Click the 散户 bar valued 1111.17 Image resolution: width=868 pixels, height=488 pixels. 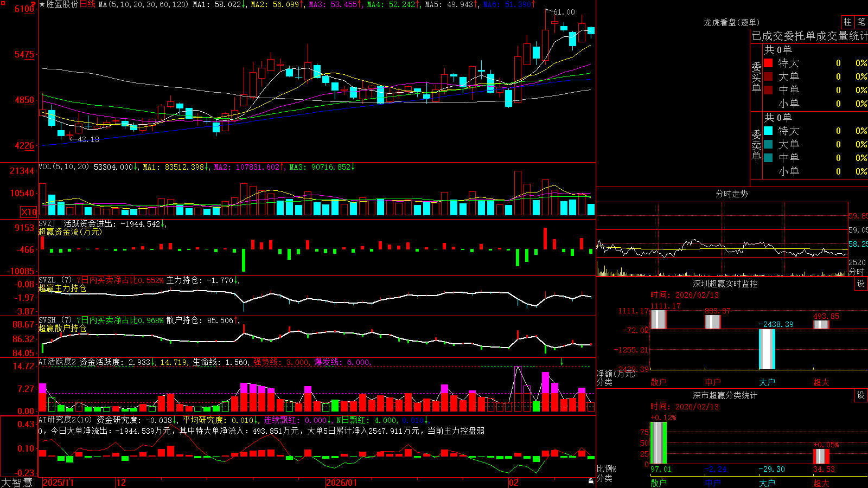658,319
